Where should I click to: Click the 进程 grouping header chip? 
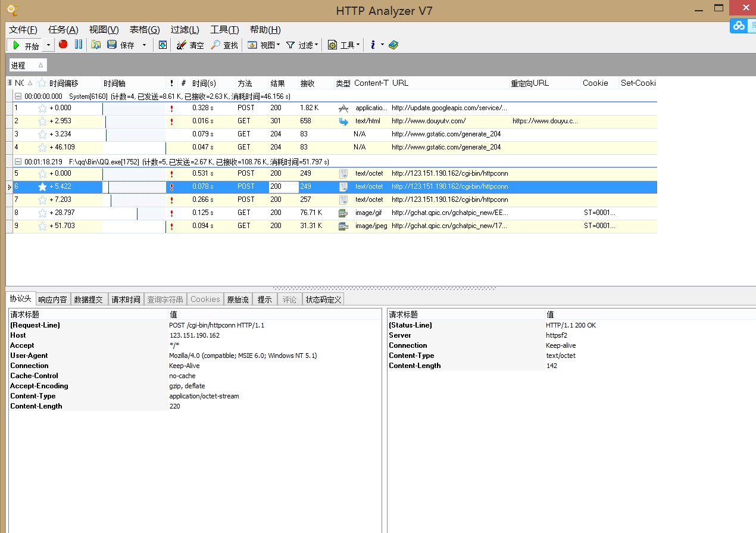[27, 66]
